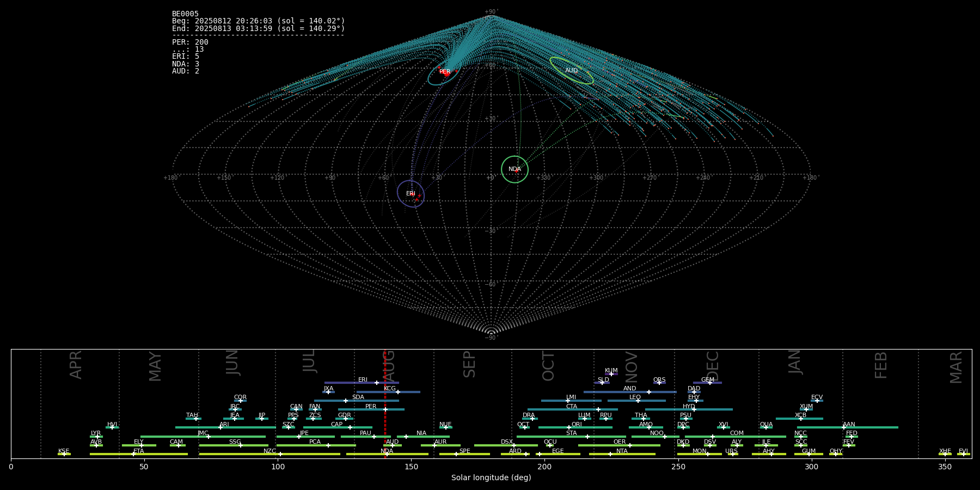Click the EVI shower label in the timeline
The height and width of the screenshot is (490, 980).
pyautogui.click(x=963, y=451)
